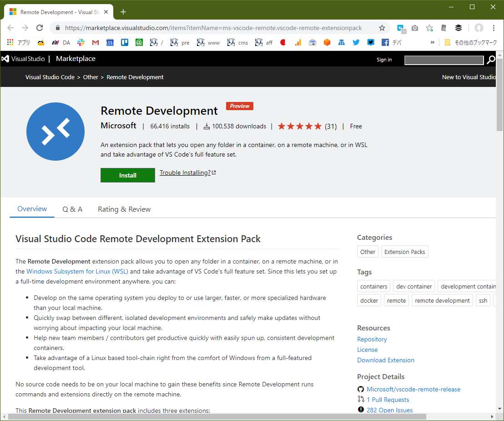Open the Marketplace header link
The image size is (504, 421).
[76, 59]
